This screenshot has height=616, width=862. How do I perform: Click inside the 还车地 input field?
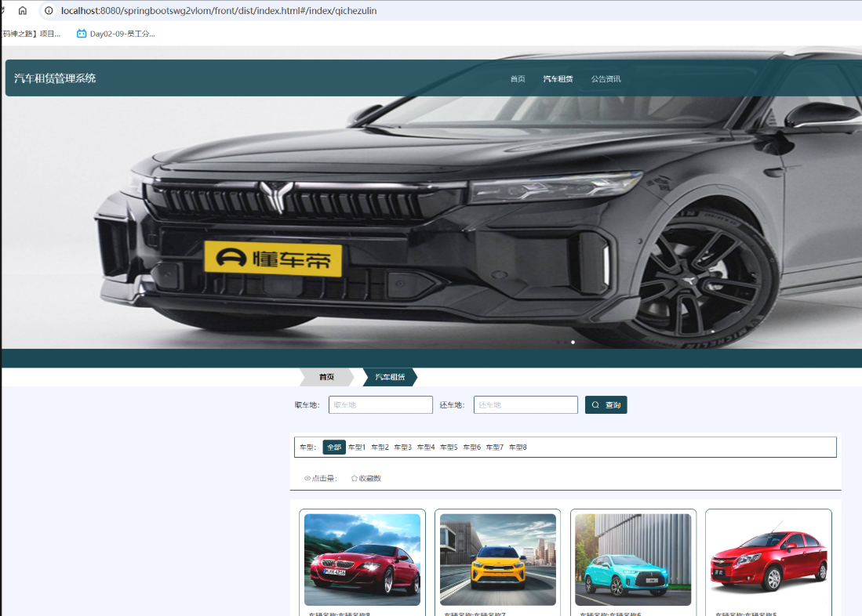[526, 405]
